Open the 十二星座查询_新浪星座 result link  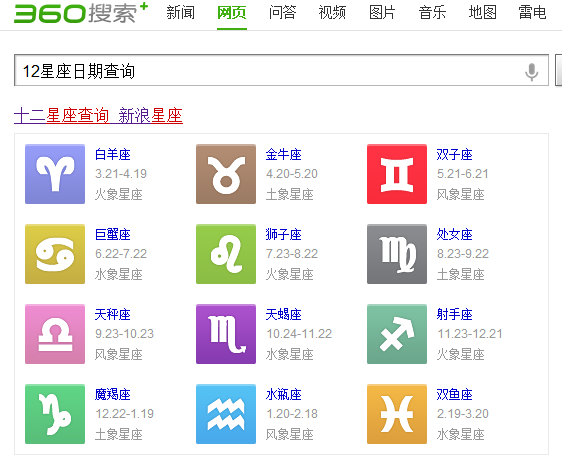click(x=98, y=116)
